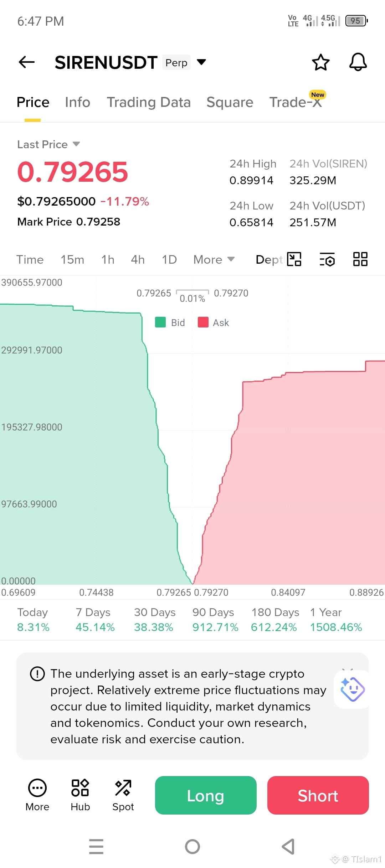This screenshot has width=385, height=868.
Task: Tap the green Long button
Action: coord(206,795)
